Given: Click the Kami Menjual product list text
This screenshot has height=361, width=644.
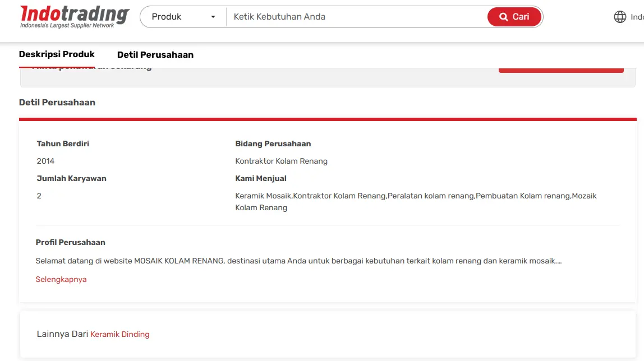Looking at the screenshot, I should tap(416, 201).
